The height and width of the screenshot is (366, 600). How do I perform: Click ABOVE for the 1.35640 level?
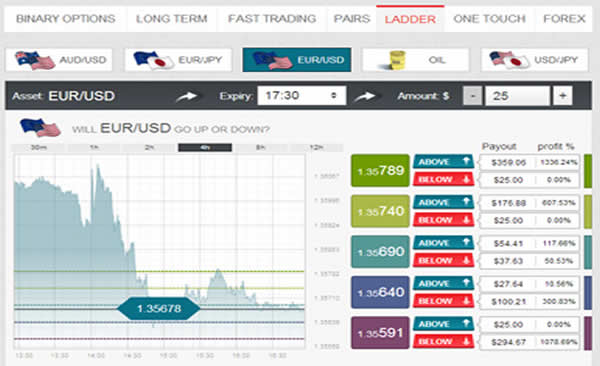pyautogui.click(x=443, y=284)
